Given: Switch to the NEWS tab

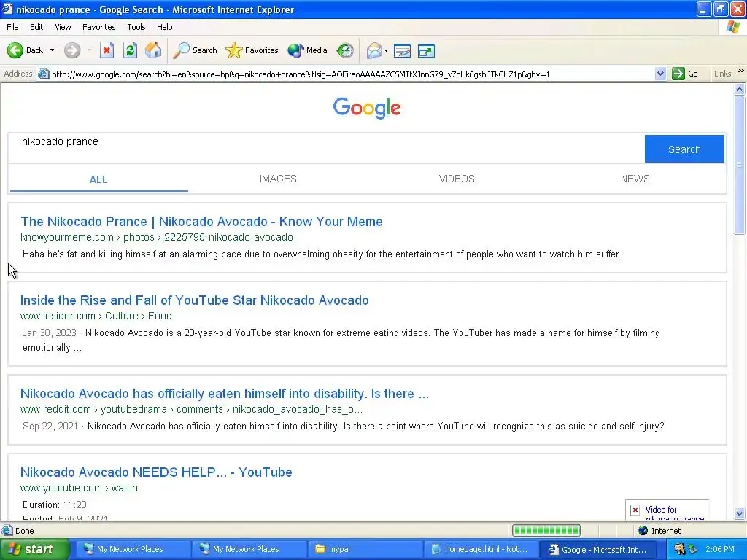Looking at the screenshot, I should point(635,179).
